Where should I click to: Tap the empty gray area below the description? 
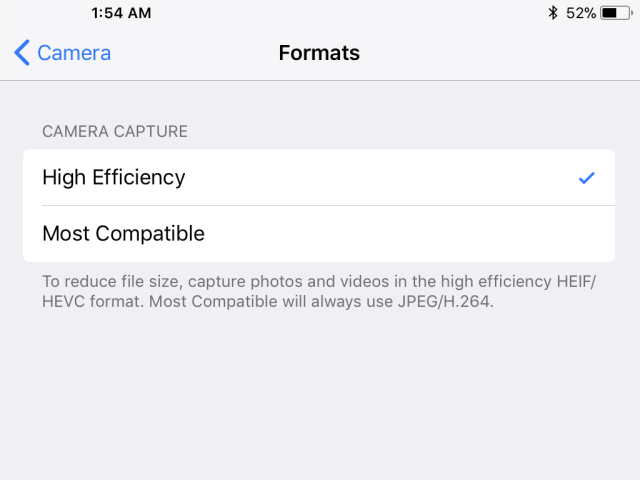[320, 392]
